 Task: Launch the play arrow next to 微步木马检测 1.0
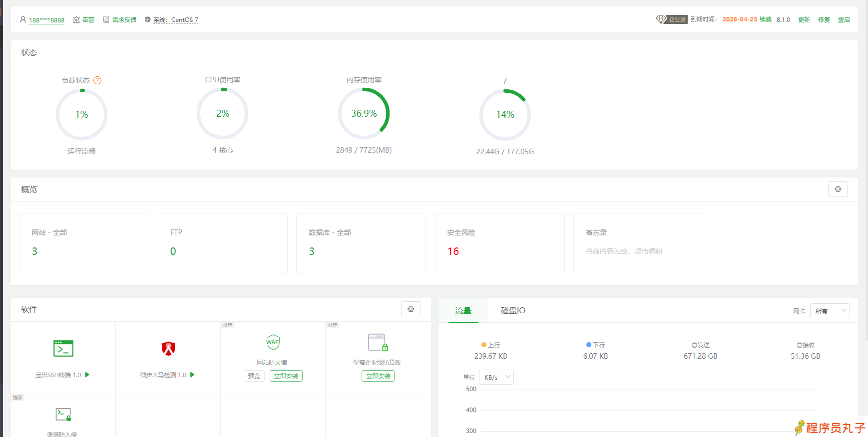[192, 375]
